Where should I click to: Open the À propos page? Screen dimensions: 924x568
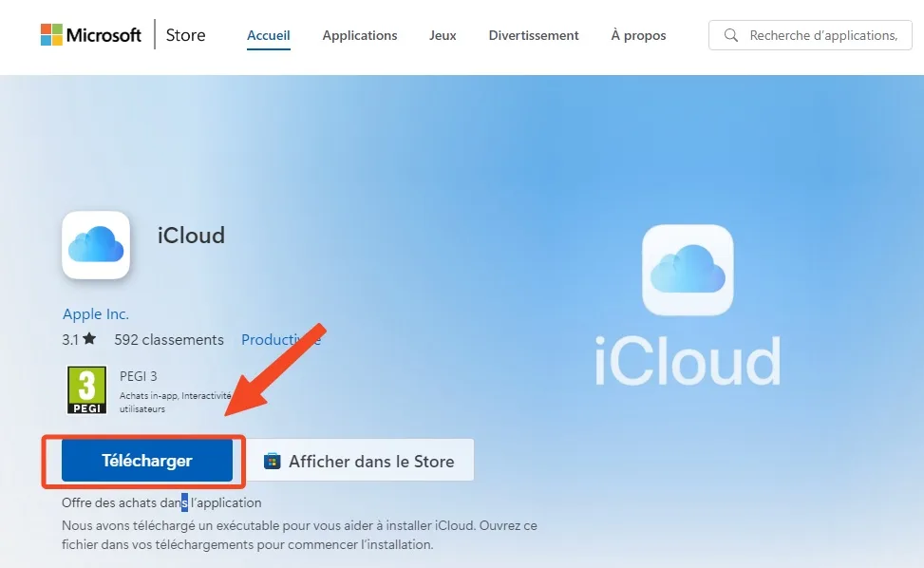(637, 35)
